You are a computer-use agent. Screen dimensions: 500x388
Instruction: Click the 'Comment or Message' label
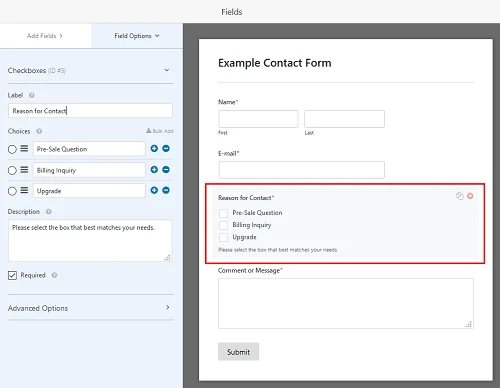[250, 270]
